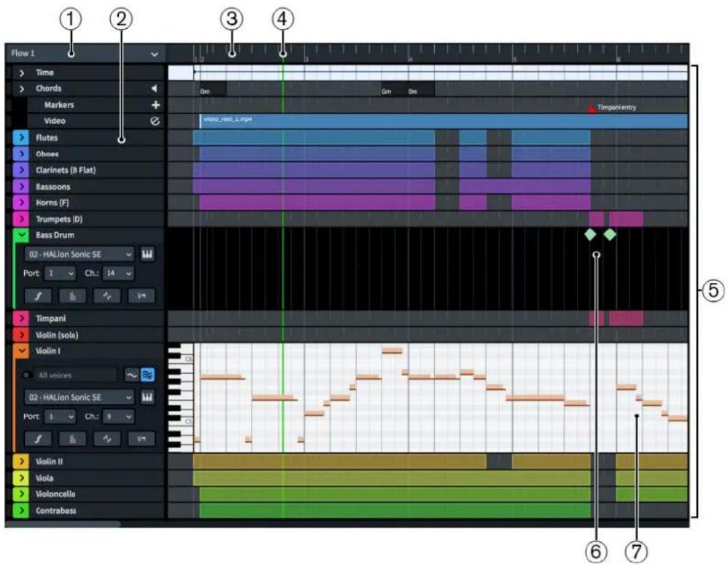Open the Flow 1 dropdown
Viewport: 728px width, 565px height.
(x=85, y=54)
